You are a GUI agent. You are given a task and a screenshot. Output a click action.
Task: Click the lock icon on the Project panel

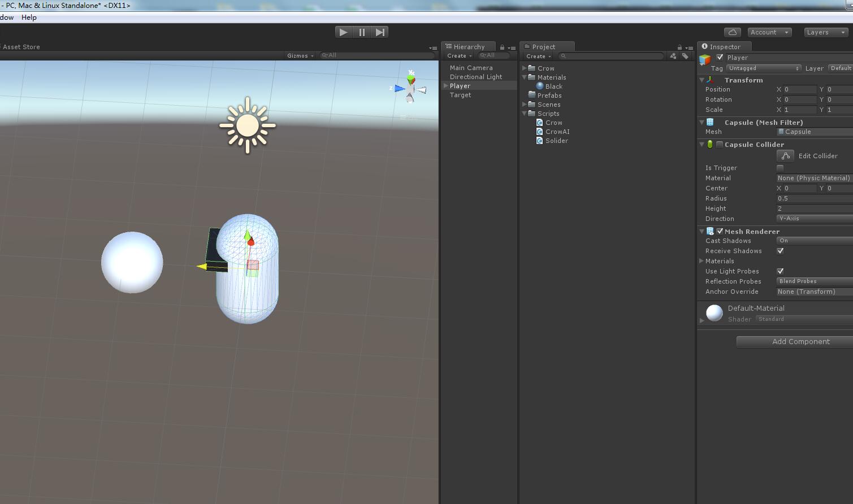678,46
